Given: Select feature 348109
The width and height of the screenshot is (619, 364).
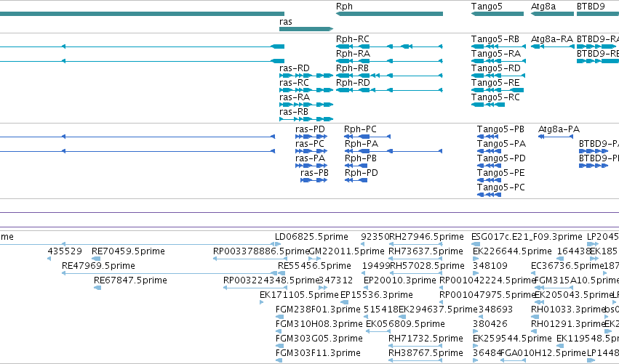Looking at the screenshot, I should point(490,266).
